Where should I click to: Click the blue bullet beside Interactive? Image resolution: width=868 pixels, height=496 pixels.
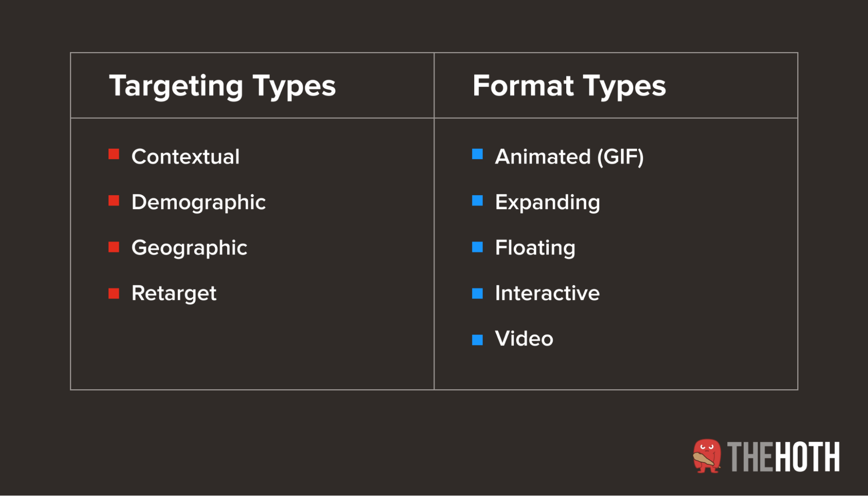pos(478,293)
